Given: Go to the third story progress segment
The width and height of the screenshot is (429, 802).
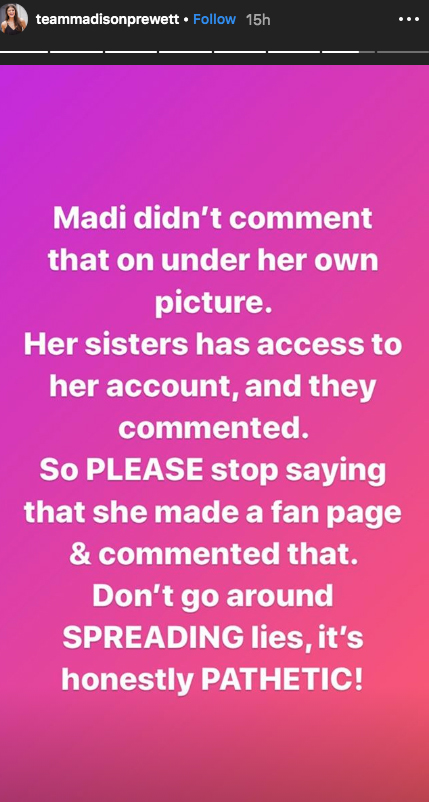Looking at the screenshot, I should click(131, 52).
